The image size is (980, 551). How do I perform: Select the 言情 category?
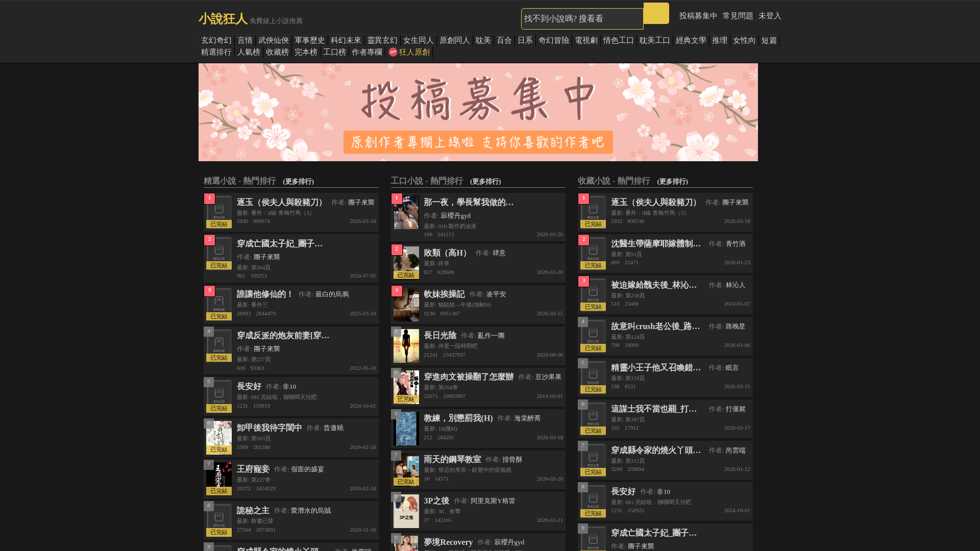click(x=245, y=40)
